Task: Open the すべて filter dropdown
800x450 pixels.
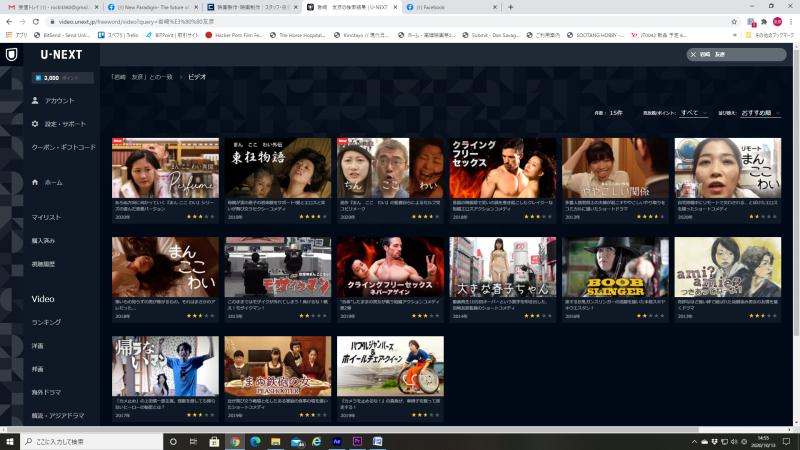Action: click(x=694, y=113)
